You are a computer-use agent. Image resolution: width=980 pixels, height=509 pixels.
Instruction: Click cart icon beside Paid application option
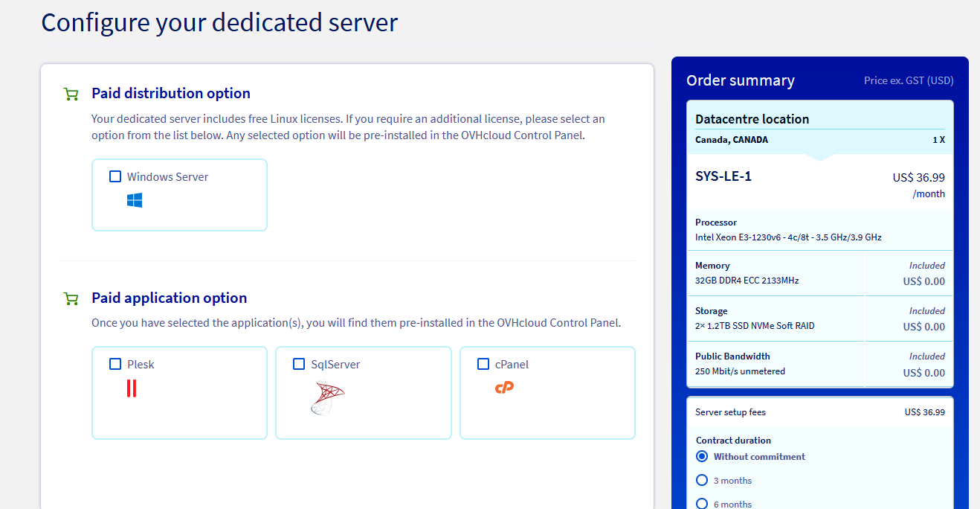(71, 298)
